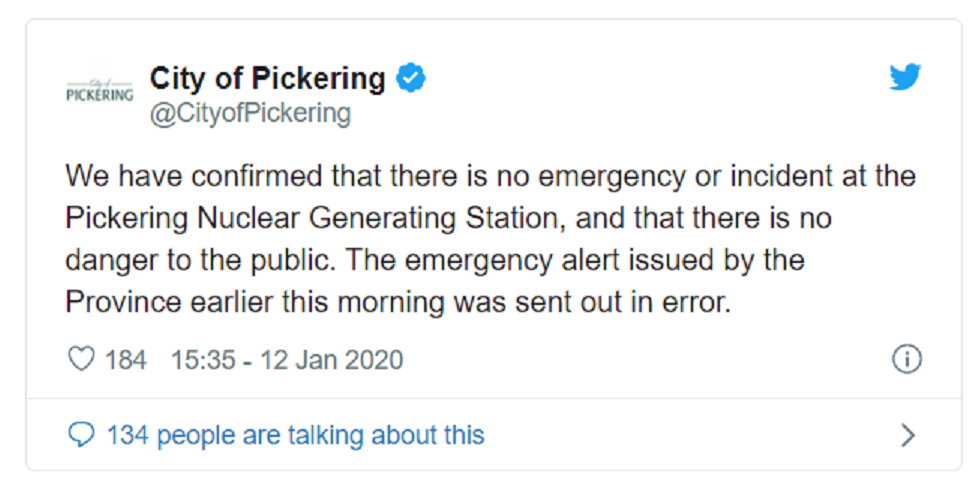Image resolution: width=979 pixels, height=489 pixels.
Task: Click the 12 Jan 2020 date
Action: (331, 359)
